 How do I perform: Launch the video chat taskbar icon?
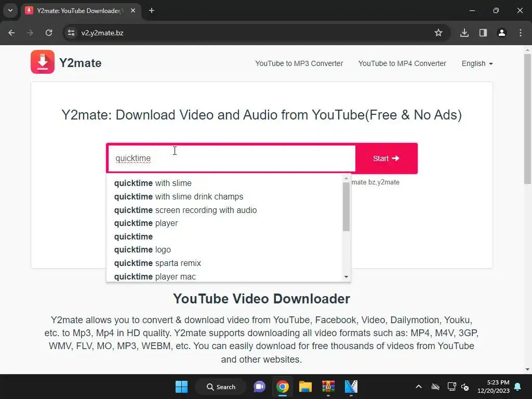pos(260,387)
